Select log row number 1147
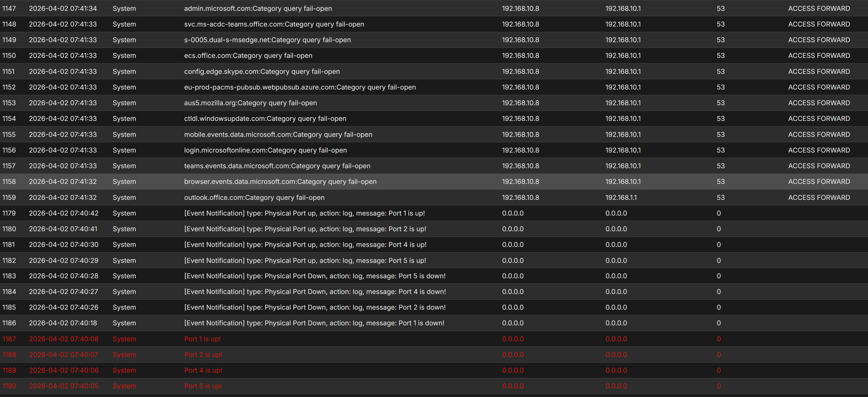868x397 pixels. 9,8
